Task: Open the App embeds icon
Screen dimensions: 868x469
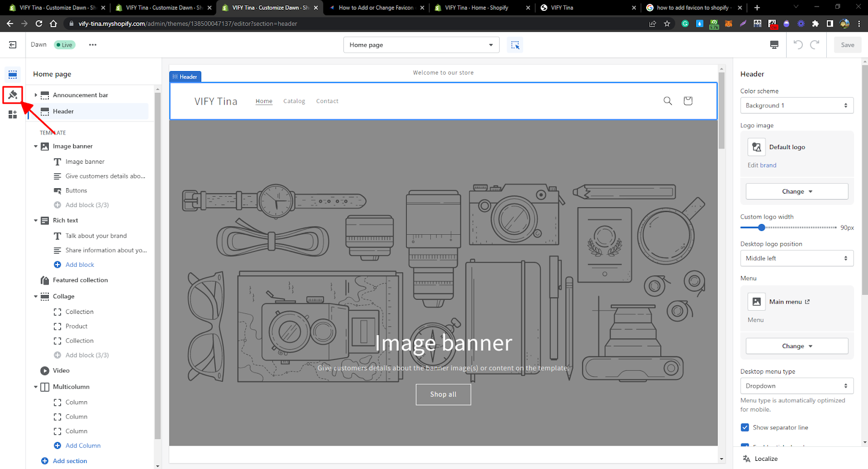Action: (x=12, y=114)
